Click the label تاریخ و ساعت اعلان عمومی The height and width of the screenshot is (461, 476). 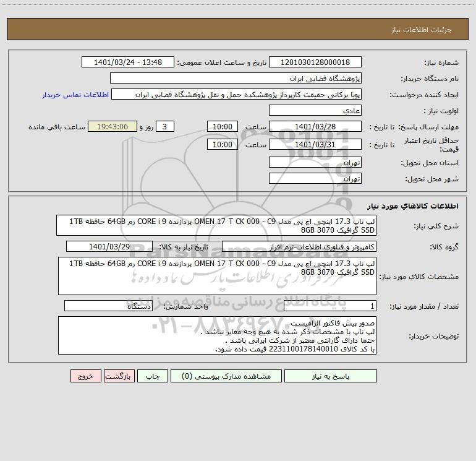pyautogui.click(x=221, y=63)
